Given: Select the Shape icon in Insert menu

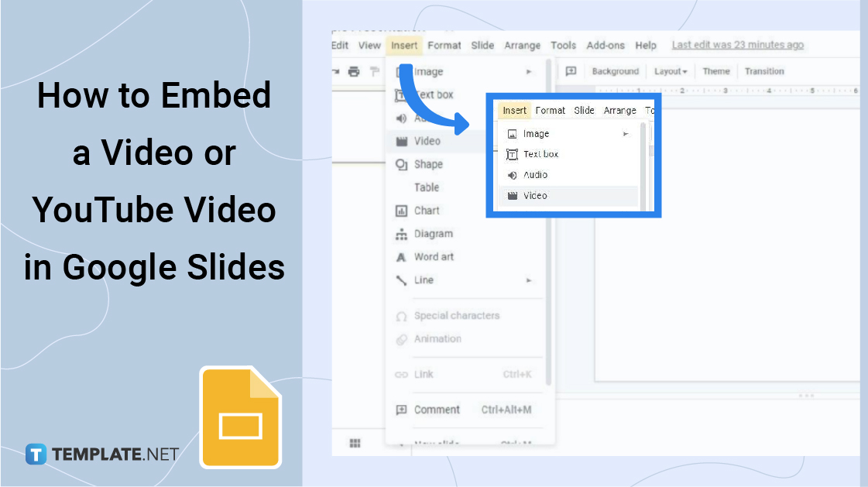Looking at the screenshot, I should click(402, 164).
